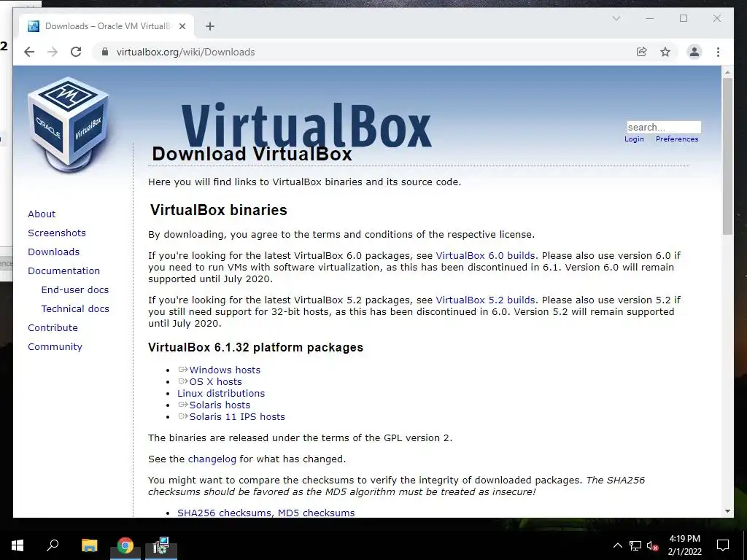Open the Linux distributions link
Screen dimensions: 747x560
click(x=221, y=393)
